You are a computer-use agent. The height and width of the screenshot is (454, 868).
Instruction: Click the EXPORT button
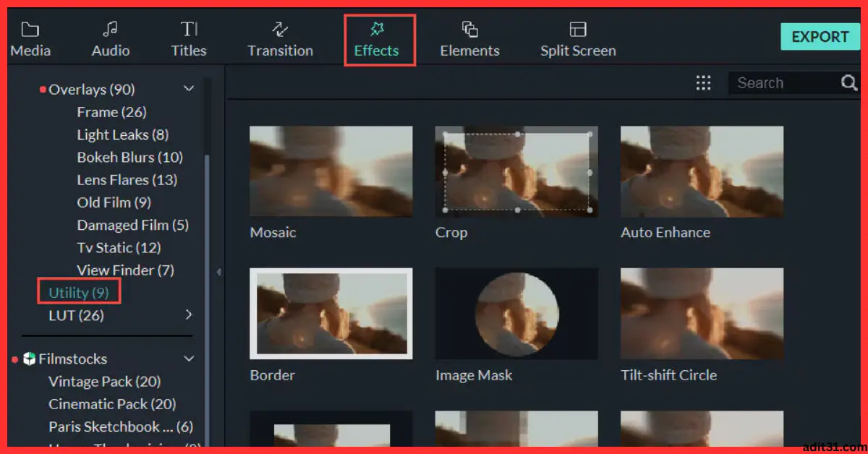click(820, 37)
